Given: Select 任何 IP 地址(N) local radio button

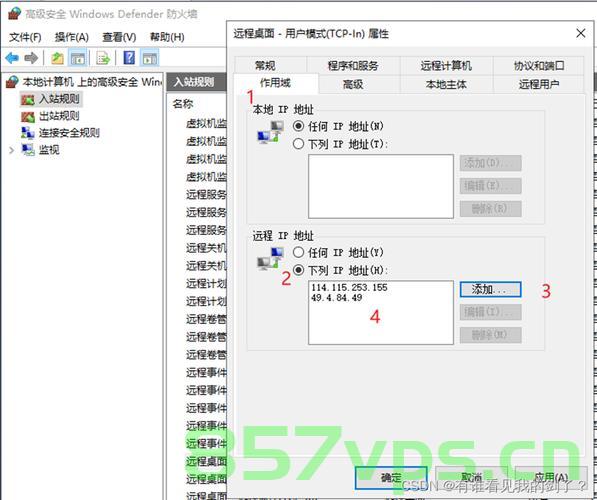Looking at the screenshot, I should (298, 126).
